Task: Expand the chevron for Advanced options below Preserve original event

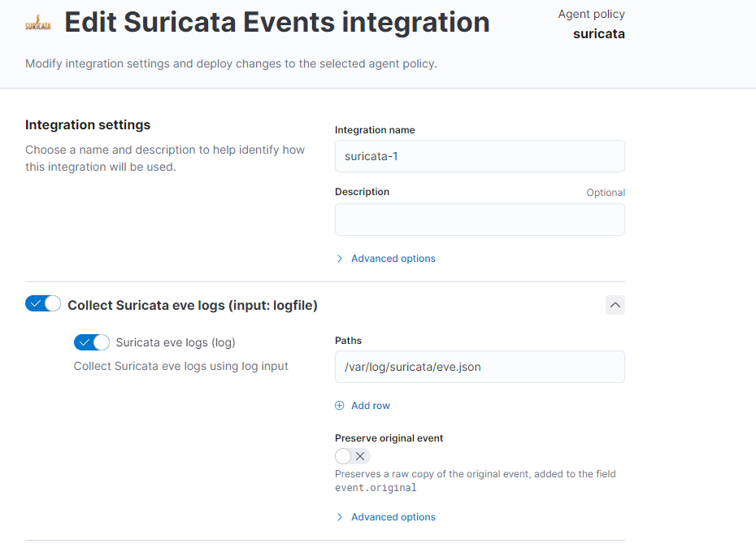Action: (x=340, y=517)
